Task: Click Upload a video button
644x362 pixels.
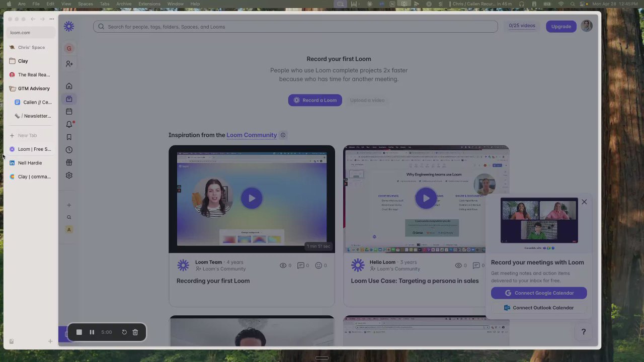Action: click(367, 100)
